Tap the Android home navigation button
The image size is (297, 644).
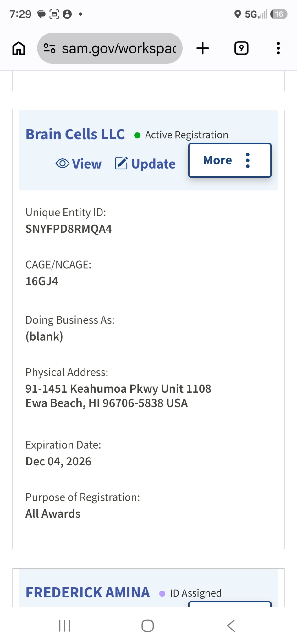(x=148, y=626)
